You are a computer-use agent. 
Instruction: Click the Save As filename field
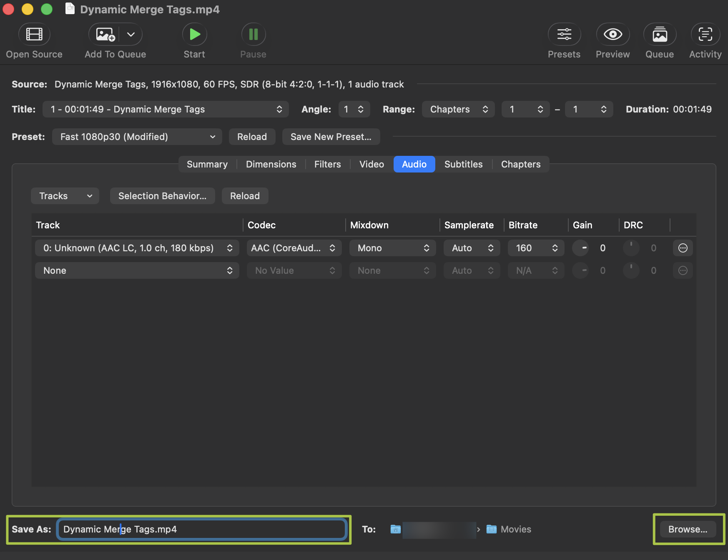point(202,529)
